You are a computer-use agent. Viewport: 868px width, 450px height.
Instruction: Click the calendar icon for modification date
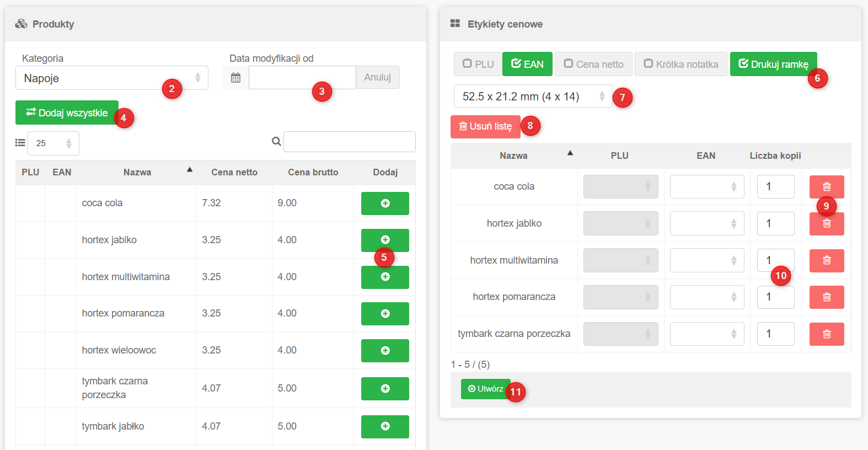coord(235,78)
